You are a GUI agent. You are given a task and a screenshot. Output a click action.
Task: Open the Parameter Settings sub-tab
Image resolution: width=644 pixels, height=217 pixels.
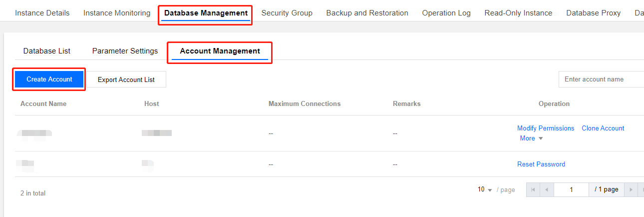(125, 51)
